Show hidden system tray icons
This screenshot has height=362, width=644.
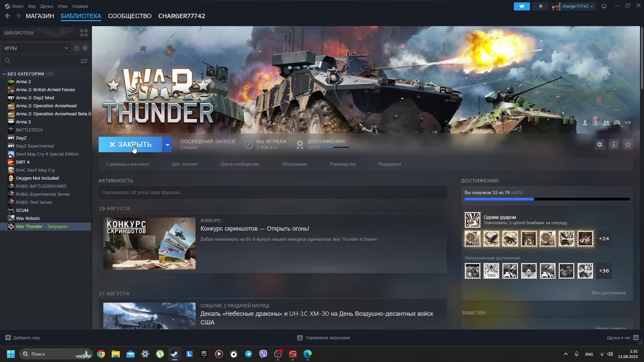tap(566, 354)
